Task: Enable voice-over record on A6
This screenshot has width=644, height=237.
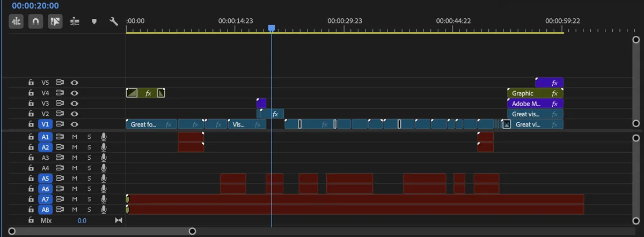Action: [104, 189]
